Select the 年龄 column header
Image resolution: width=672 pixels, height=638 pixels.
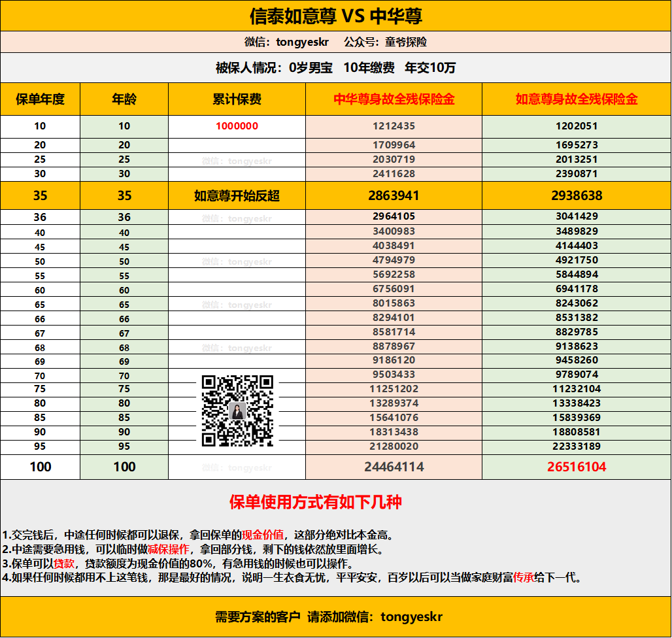pos(124,99)
